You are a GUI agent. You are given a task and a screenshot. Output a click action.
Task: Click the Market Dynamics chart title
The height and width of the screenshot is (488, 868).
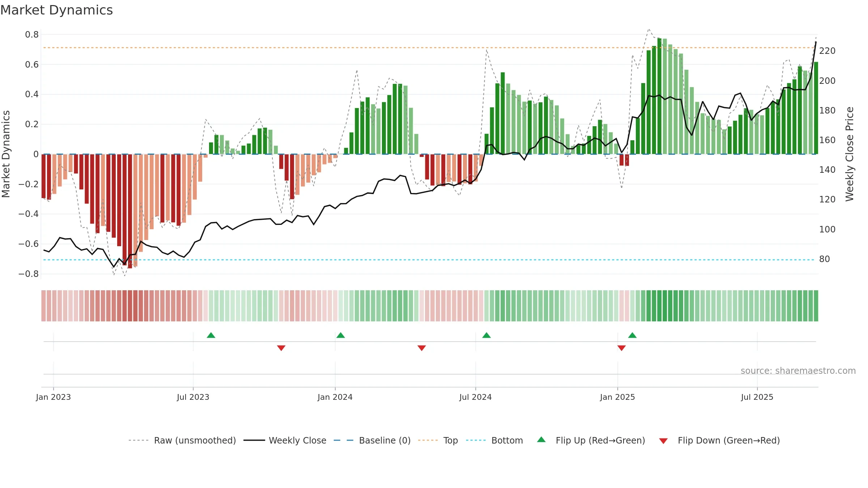[x=57, y=10]
